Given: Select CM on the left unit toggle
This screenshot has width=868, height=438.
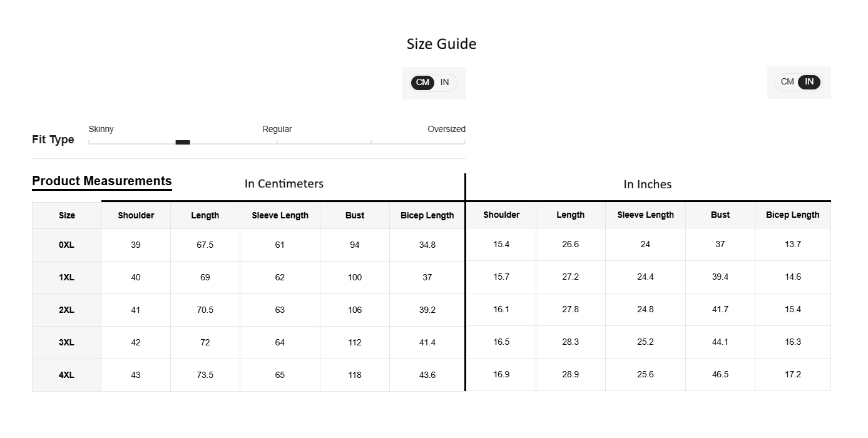Looking at the screenshot, I should pyautogui.click(x=422, y=83).
